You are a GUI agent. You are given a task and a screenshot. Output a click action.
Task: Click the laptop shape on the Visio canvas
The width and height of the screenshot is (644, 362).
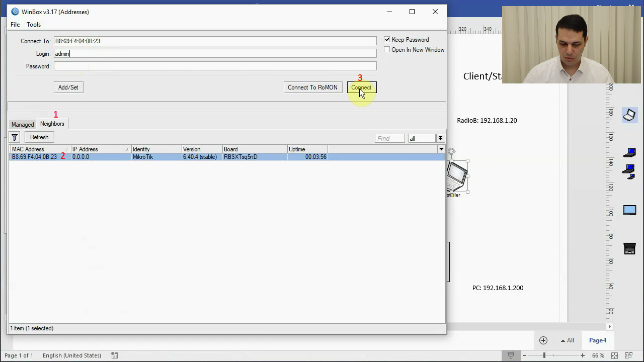pyautogui.click(x=457, y=176)
